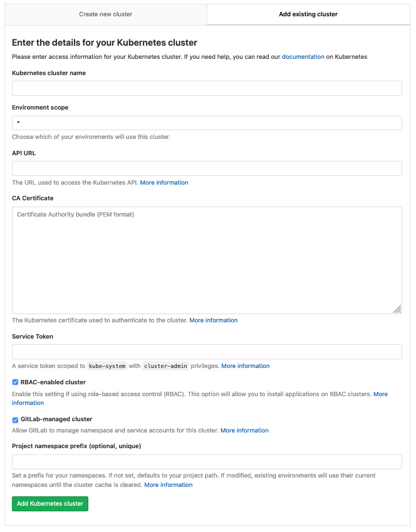The image size is (416, 532).
Task: Select the Add existing cluster tab
Action: click(x=308, y=14)
